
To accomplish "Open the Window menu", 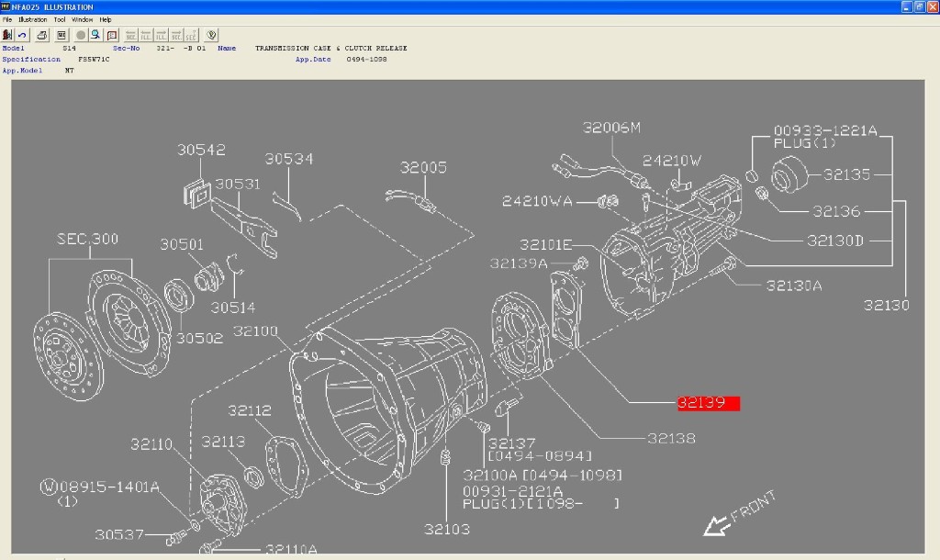I will coord(83,19).
